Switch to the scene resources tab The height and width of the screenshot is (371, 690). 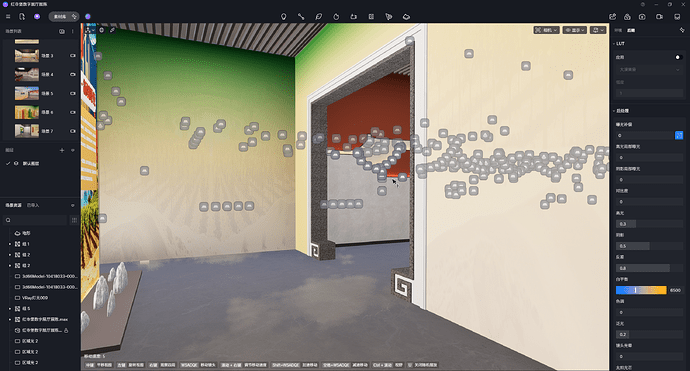pyautogui.click(x=13, y=205)
